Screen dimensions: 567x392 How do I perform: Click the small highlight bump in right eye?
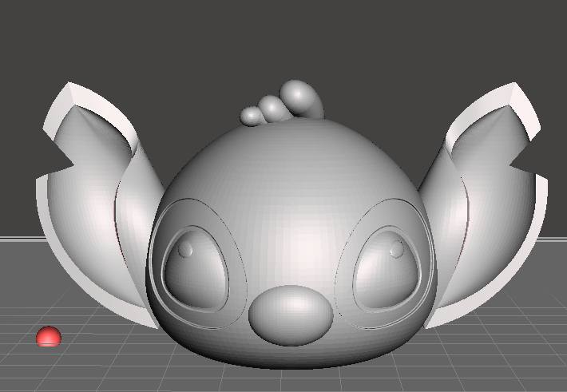(396, 250)
